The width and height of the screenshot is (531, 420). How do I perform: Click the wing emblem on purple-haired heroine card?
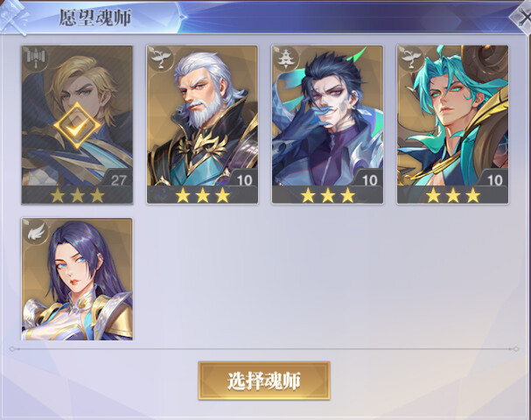pyautogui.click(x=36, y=232)
